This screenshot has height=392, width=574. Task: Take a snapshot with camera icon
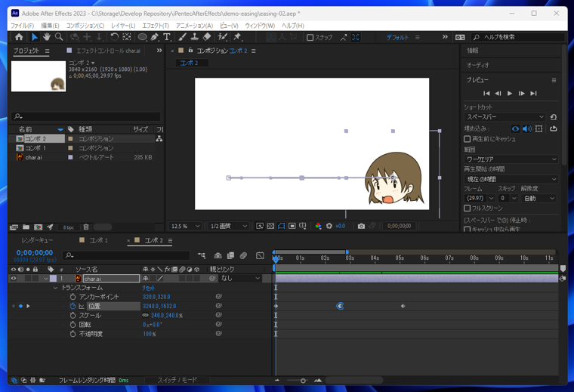[x=361, y=226]
